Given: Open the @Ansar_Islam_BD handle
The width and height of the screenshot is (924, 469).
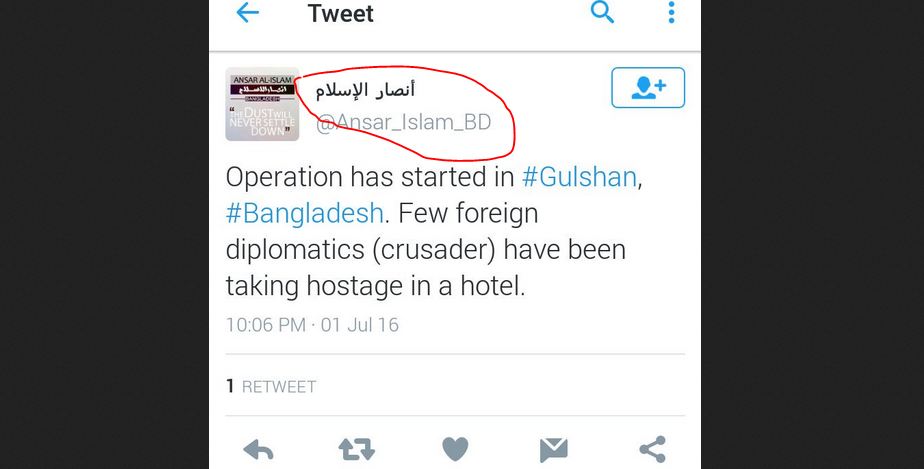Looking at the screenshot, I should coord(404,123).
